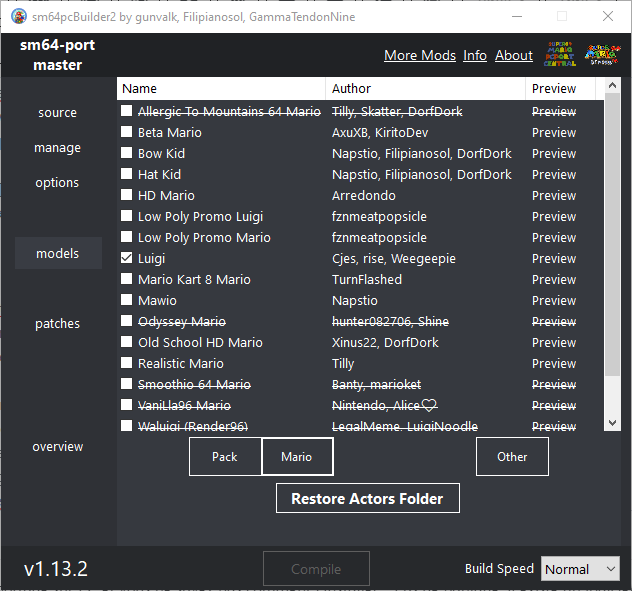
Task: Click the scrollbar up arrow in the models list
Action: click(613, 88)
